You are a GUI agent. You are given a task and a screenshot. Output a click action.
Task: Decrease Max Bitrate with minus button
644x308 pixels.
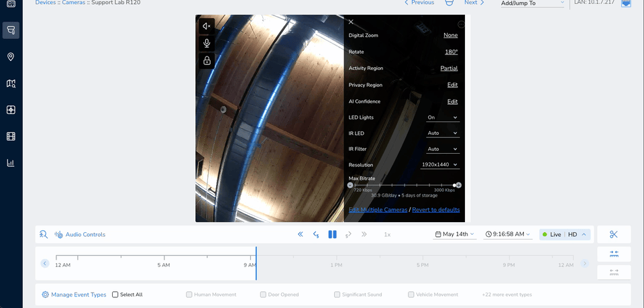tap(350, 185)
